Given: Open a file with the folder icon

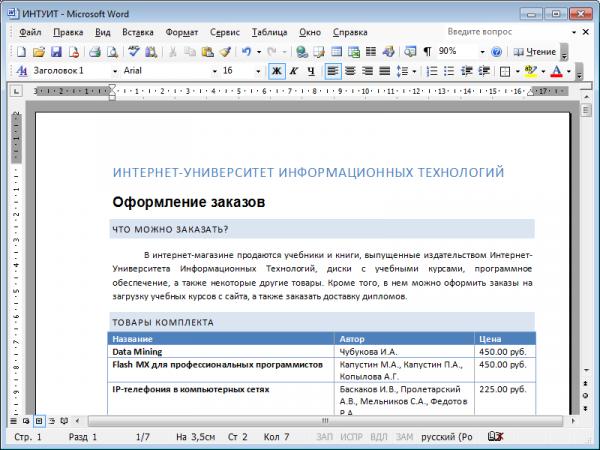Looking at the screenshot, I should (39, 52).
